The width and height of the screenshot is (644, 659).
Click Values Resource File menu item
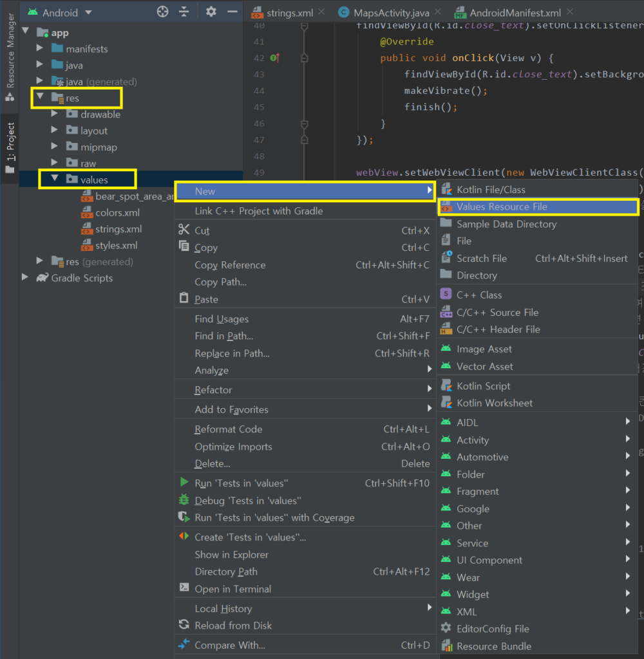pos(502,207)
